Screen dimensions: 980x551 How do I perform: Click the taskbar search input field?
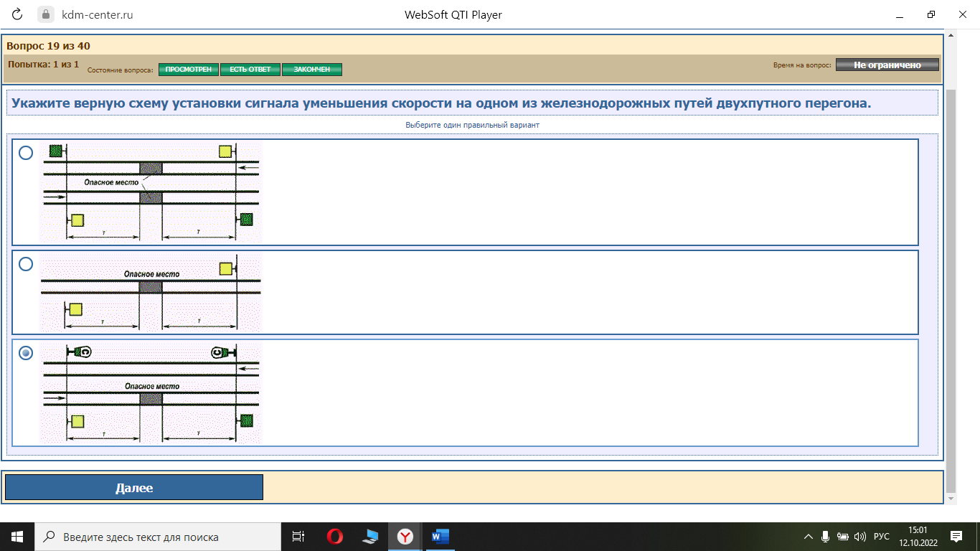tap(158, 537)
